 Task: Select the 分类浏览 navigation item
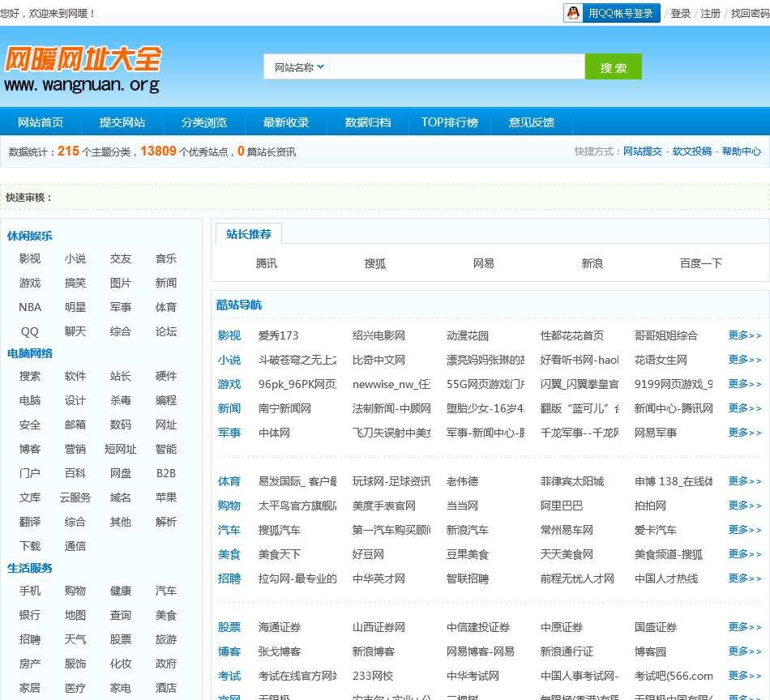point(204,122)
